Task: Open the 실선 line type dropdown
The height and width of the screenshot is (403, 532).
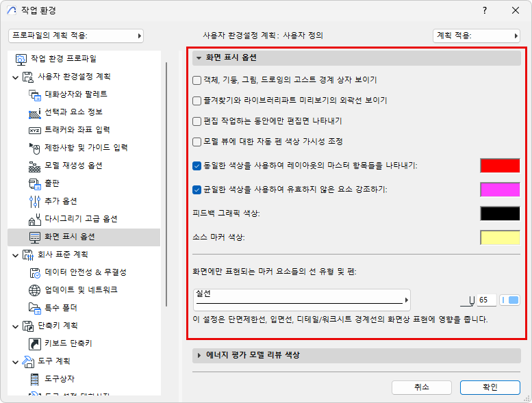Action: coord(302,300)
